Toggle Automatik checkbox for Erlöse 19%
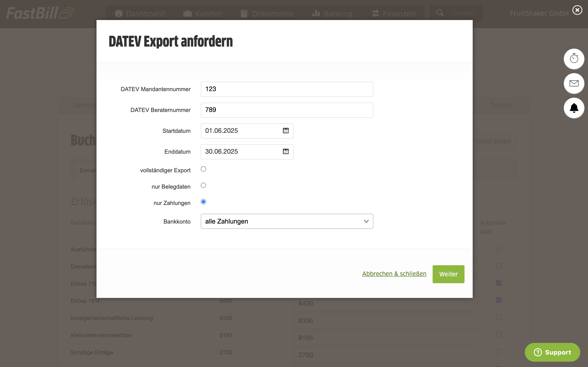Image resolution: width=588 pixels, height=367 pixels. [x=498, y=300]
